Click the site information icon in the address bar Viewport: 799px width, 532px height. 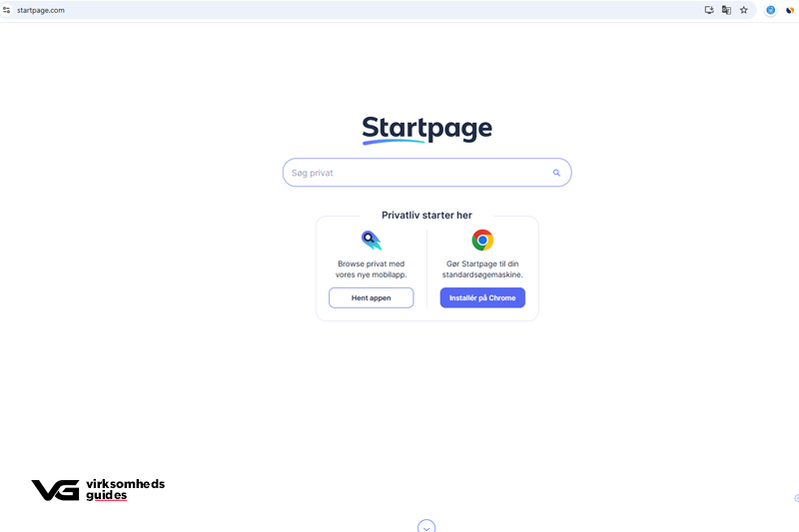(x=7, y=10)
